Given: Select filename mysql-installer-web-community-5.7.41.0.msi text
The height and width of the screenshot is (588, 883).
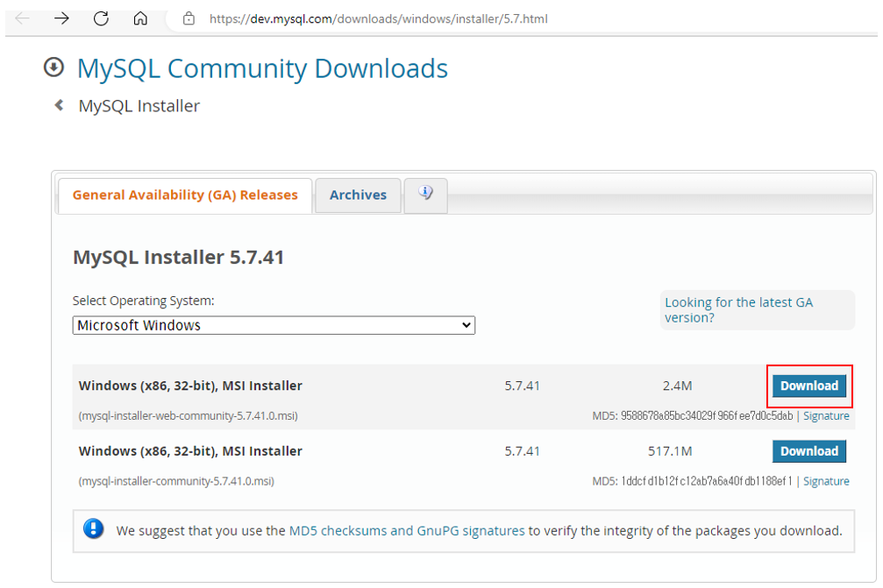Looking at the screenshot, I should point(189,416).
